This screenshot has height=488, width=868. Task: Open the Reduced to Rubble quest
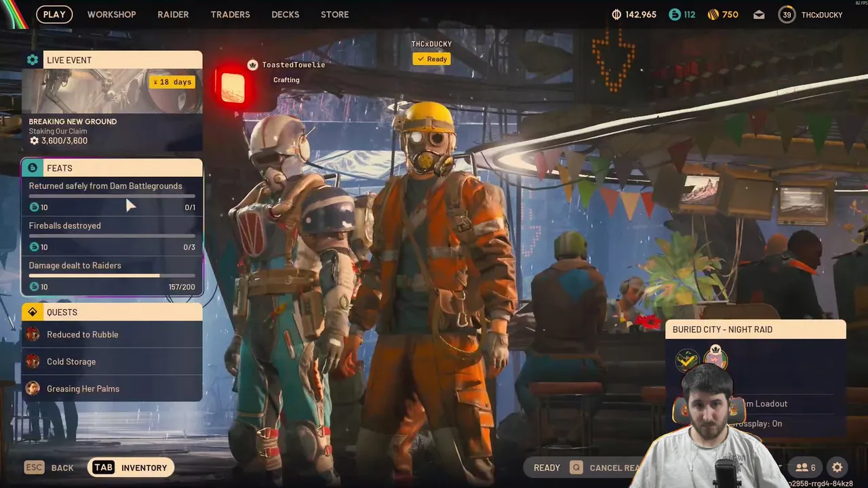[x=112, y=334]
